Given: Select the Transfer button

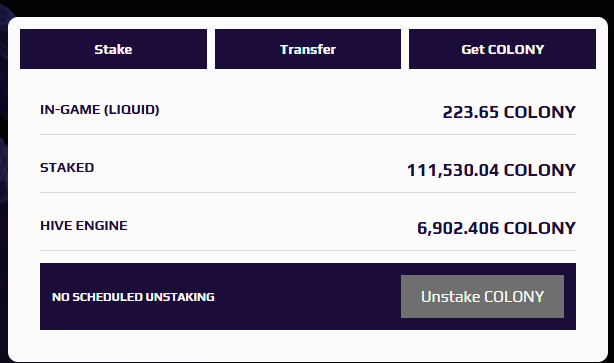Looking at the screenshot, I should coord(308,49).
